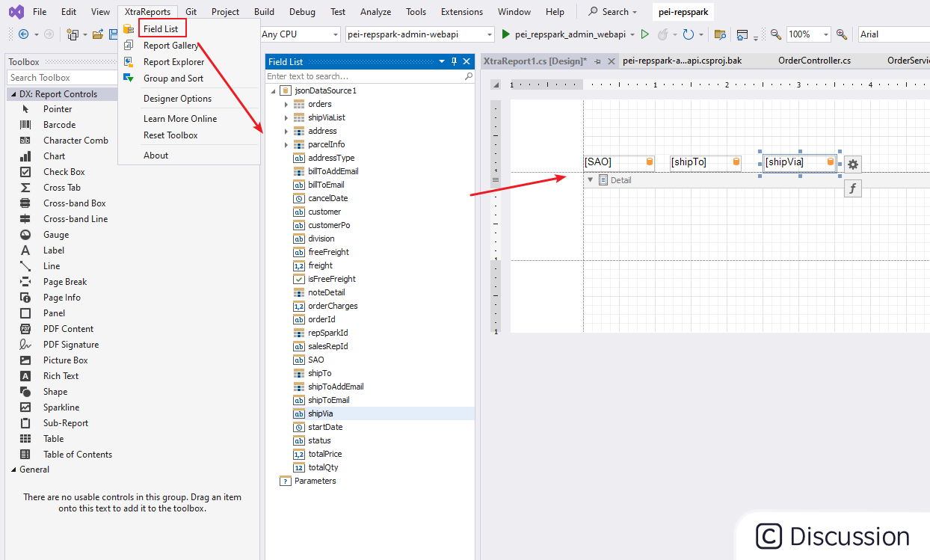The width and height of the screenshot is (930, 560).
Task: Select the PDF Signature control
Action: pyautogui.click(x=70, y=345)
